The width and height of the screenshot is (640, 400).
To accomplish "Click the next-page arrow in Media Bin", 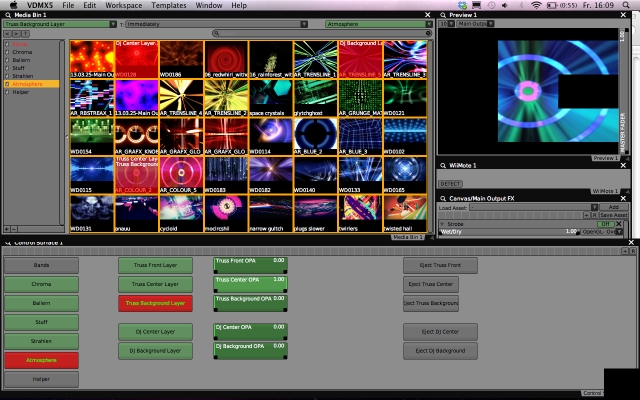I will tap(16, 34).
